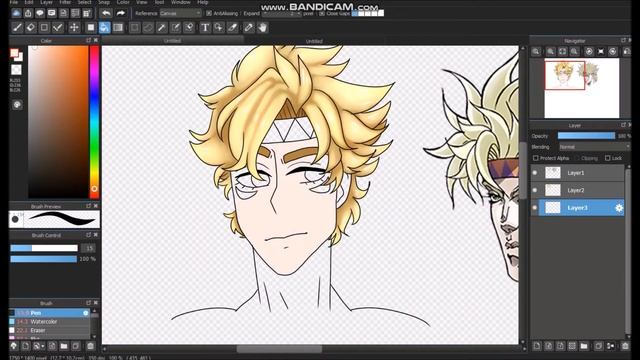Click new layer icon at layer panel bottom

click(x=537, y=346)
